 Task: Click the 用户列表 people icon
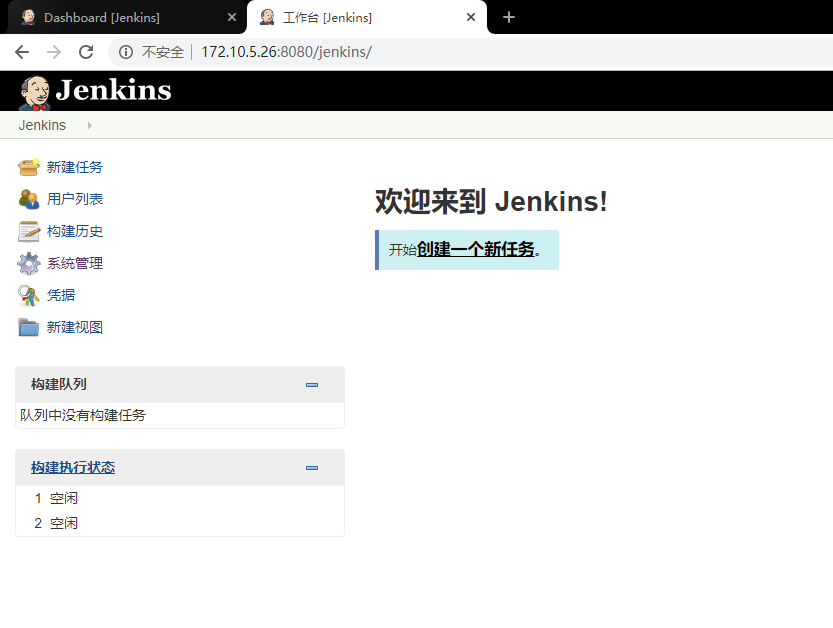click(x=28, y=199)
